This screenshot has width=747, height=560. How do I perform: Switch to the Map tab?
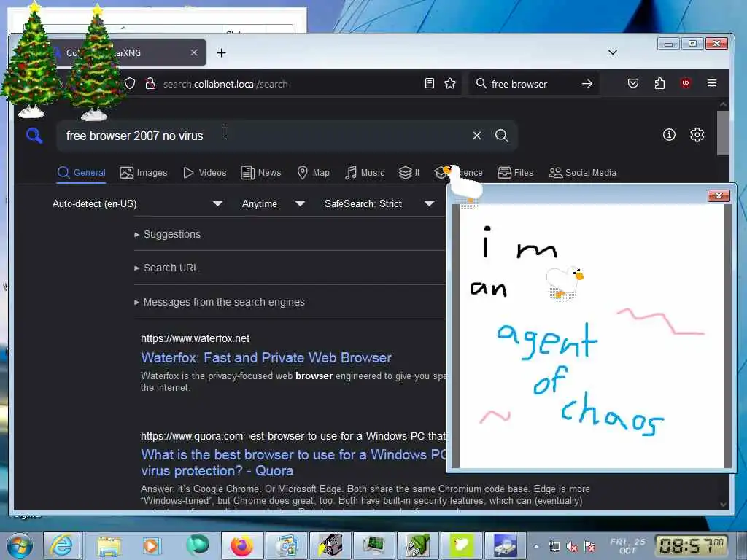pyautogui.click(x=313, y=172)
